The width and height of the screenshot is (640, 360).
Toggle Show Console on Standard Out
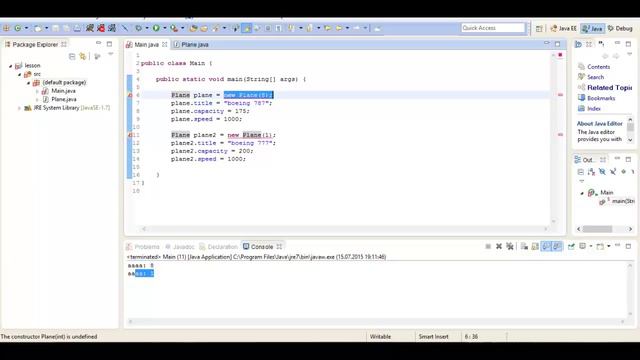coord(546,246)
